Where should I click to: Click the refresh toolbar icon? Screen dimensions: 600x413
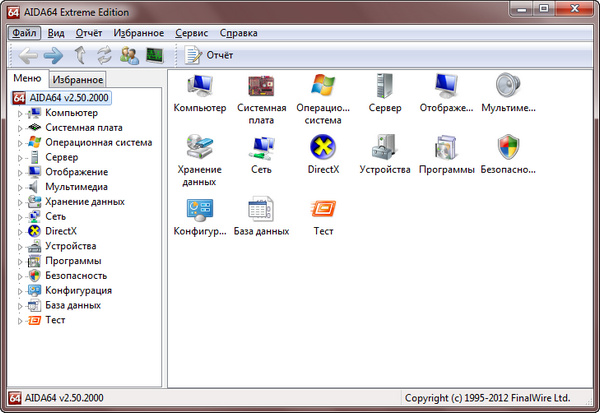104,55
